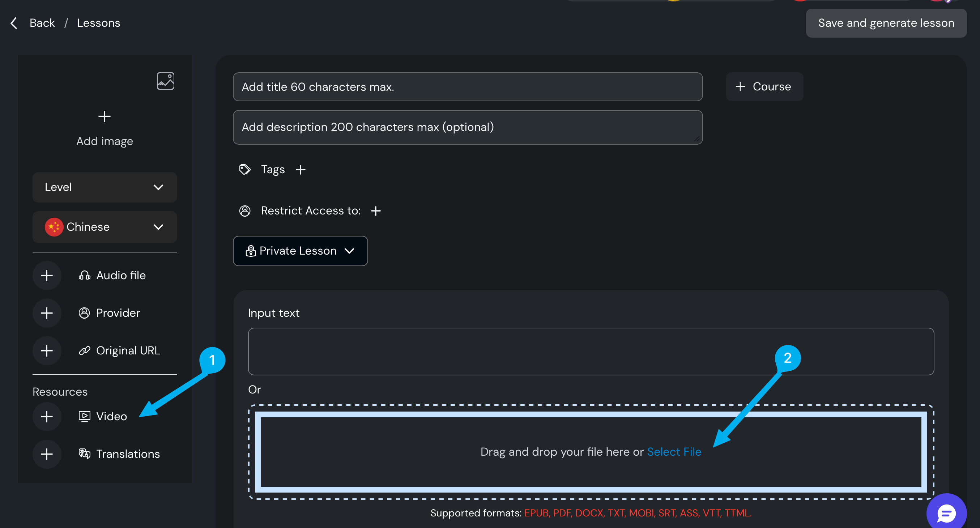The height and width of the screenshot is (528, 980).
Task: Open the Private Lesson visibility dropdown
Action: coord(300,251)
